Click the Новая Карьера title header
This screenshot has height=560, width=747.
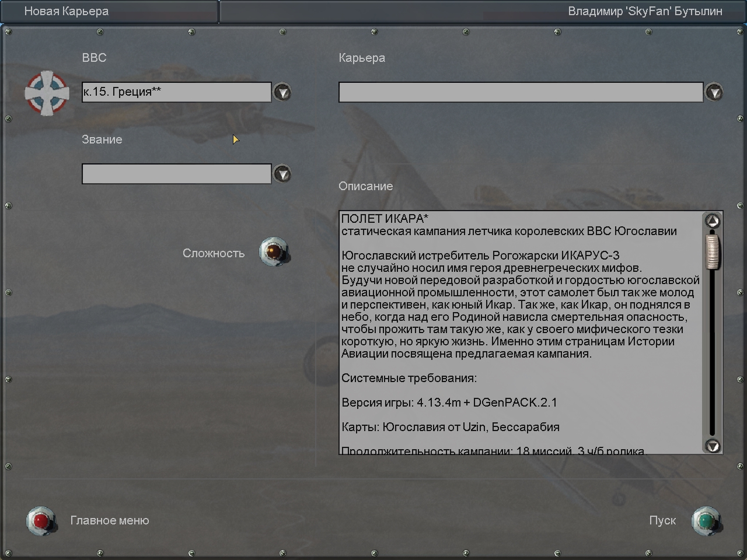pos(67,11)
